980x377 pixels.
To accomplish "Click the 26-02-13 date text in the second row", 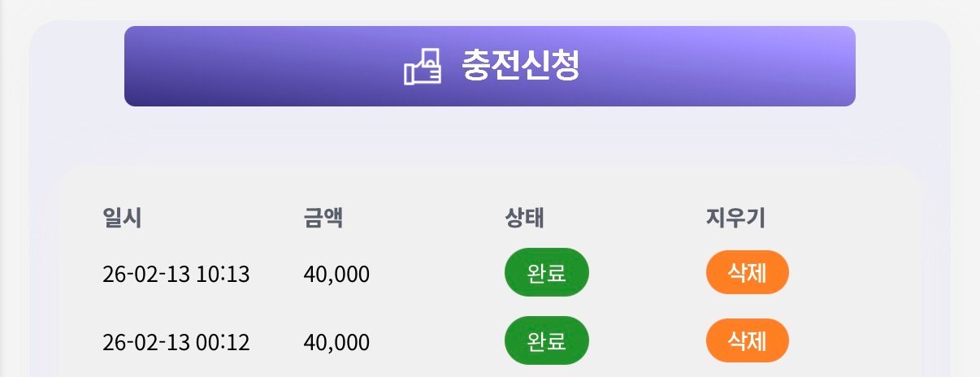I will [146, 343].
